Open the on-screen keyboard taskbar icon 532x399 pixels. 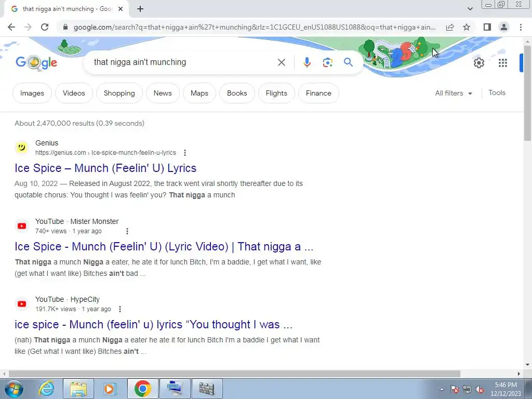[175, 389]
